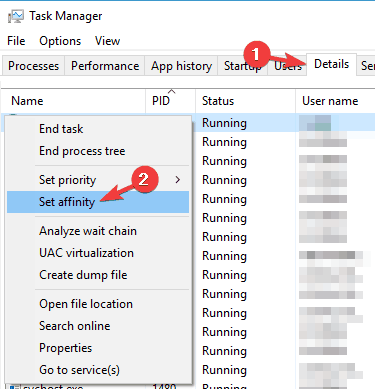Screen dimensions: 375x389
Task: Sort by the PID column header
Action: click(x=170, y=101)
